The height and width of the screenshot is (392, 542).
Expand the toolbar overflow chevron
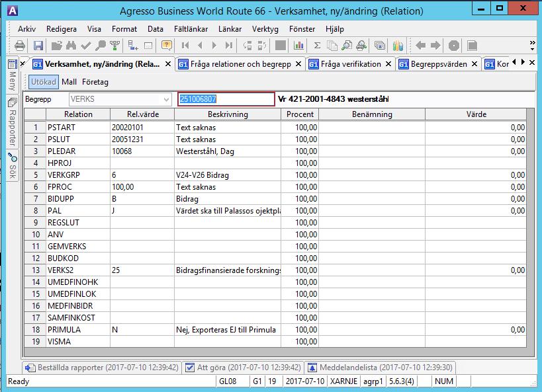(x=532, y=46)
